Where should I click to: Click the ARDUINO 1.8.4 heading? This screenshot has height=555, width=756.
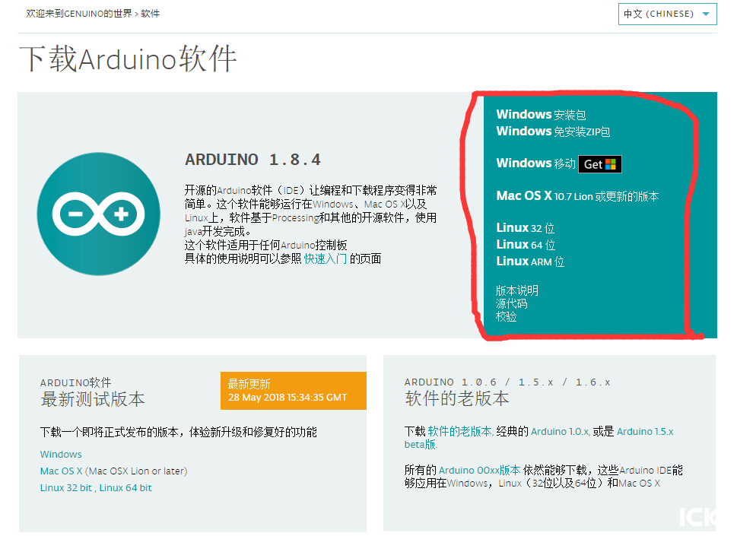[x=253, y=160]
